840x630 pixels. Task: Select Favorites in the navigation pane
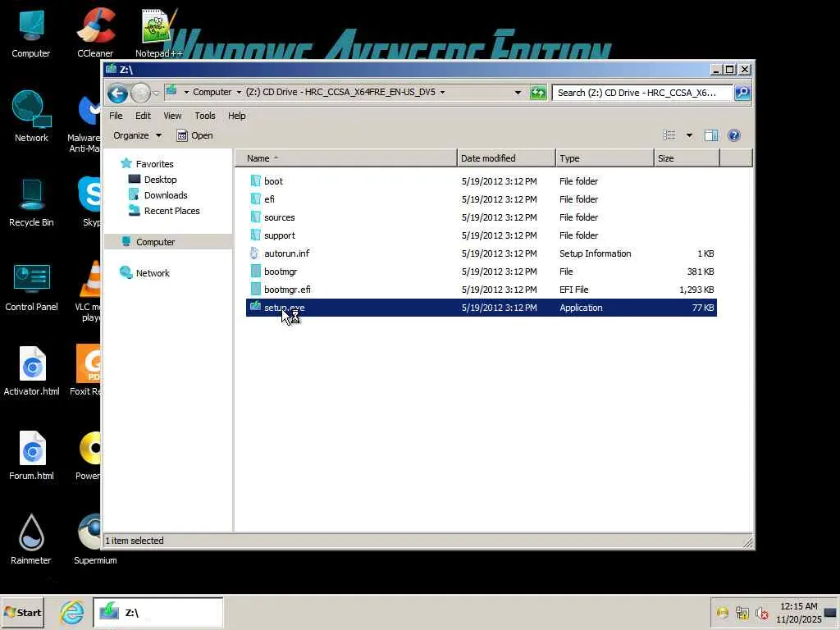tap(154, 164)
